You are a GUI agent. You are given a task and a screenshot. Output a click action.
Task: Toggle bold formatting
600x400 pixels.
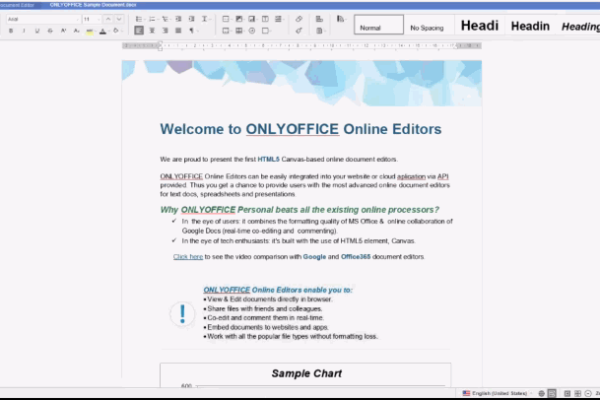click(x=11, y=31)
